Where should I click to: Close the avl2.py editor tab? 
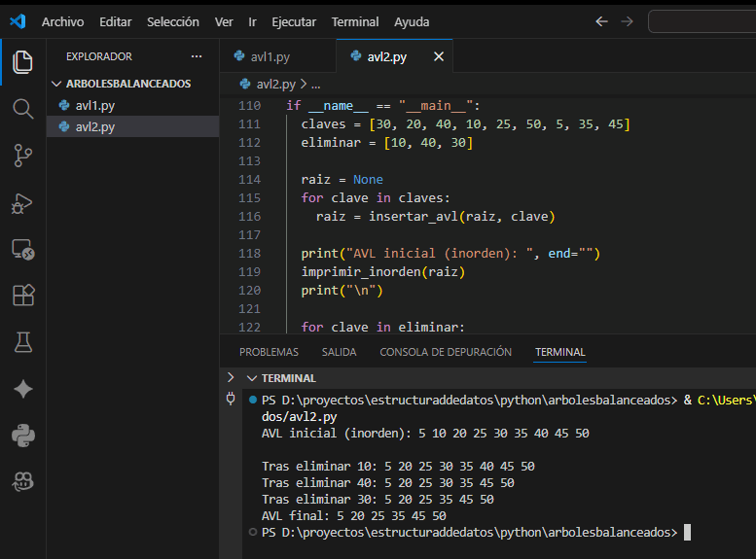(x=439, y=57)
